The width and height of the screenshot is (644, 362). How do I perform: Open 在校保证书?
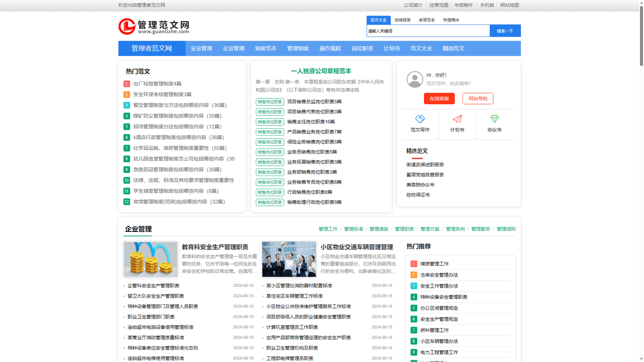pos(418,195)
